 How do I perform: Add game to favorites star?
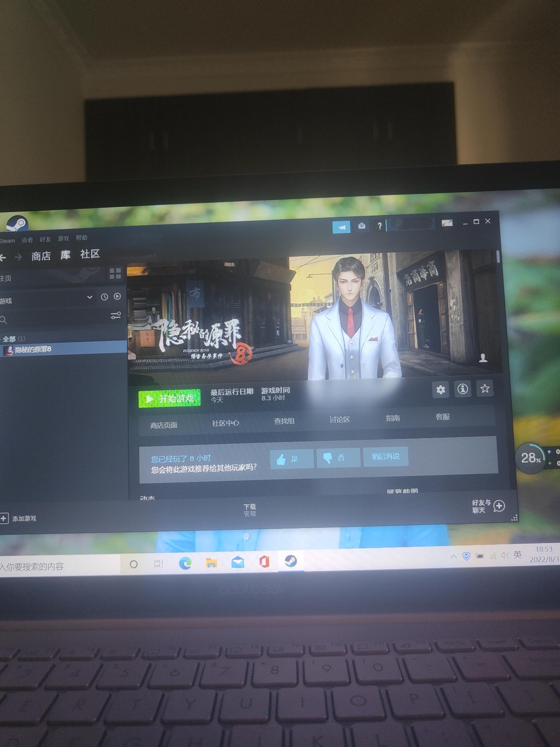tap(485, 388)
